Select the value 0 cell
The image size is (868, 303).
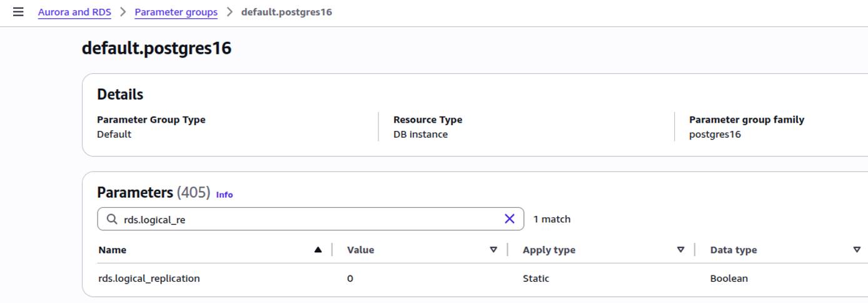pos(350,278)
